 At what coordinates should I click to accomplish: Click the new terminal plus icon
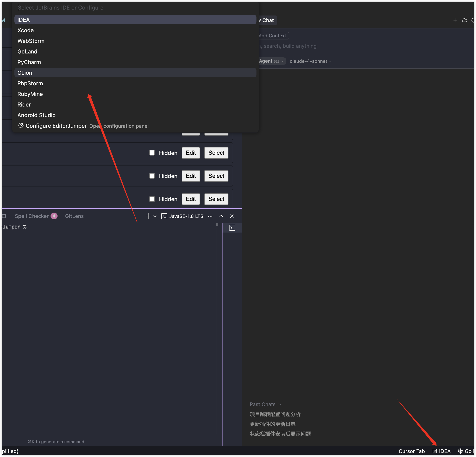148,216
